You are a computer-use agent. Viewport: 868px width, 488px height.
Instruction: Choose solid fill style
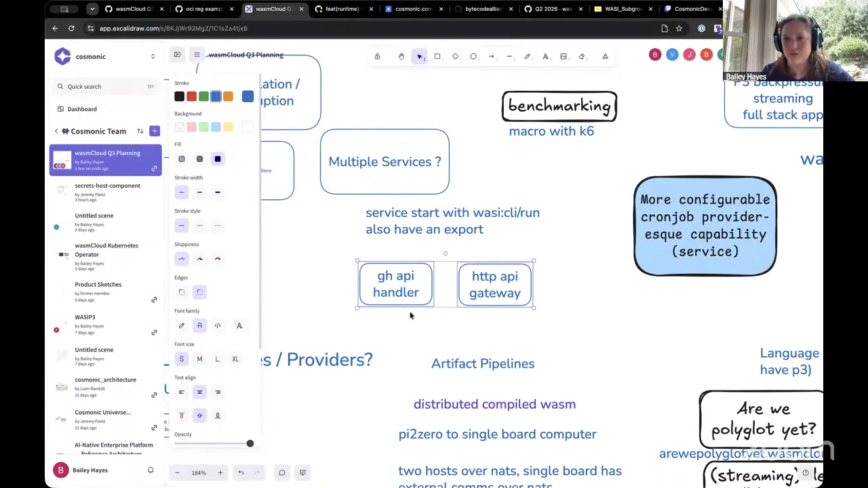(218, 159)
